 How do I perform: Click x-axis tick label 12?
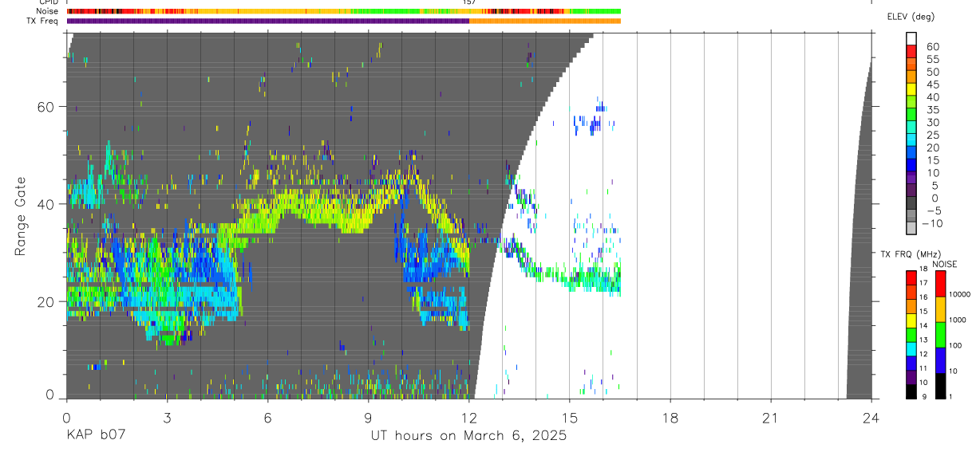[468, 418]
